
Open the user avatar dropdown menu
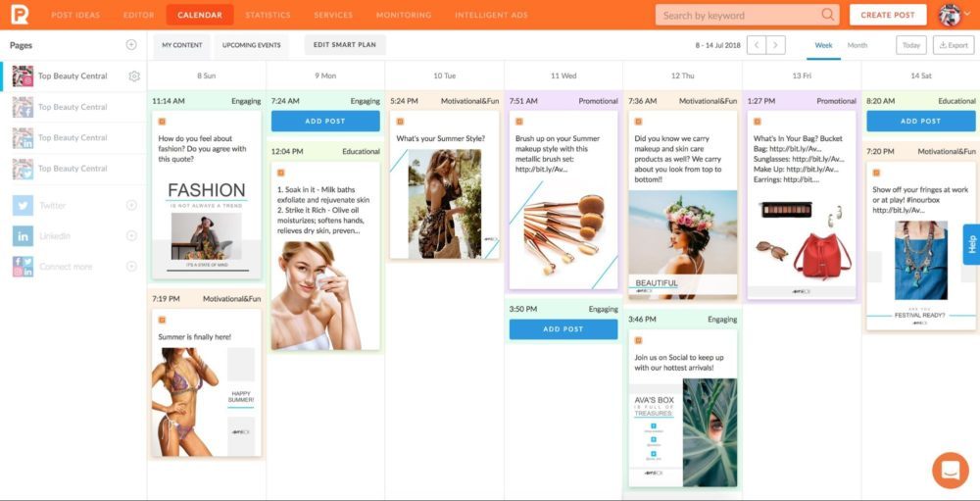pos(951,15)
